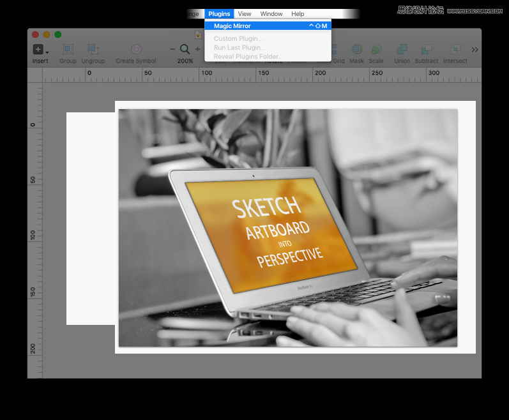Click the Insert tool icon

click(38, 49)
